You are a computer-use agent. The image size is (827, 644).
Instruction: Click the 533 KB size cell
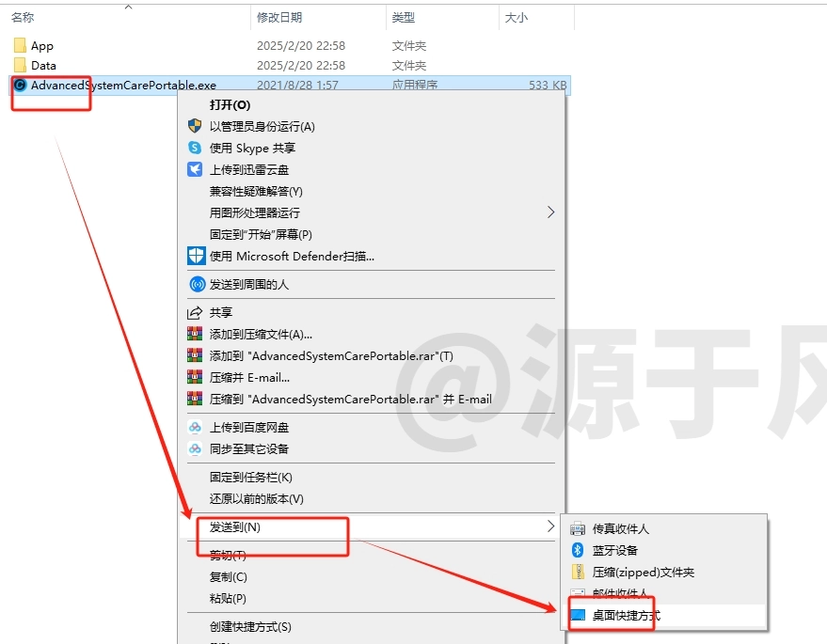coord(548,85)
